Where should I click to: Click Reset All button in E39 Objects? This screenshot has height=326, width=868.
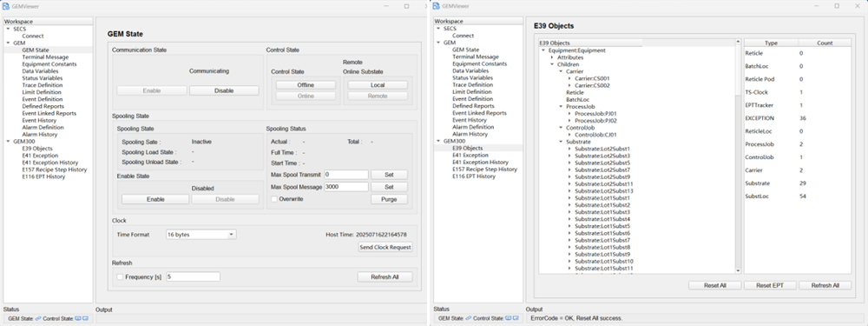(714, 285)
